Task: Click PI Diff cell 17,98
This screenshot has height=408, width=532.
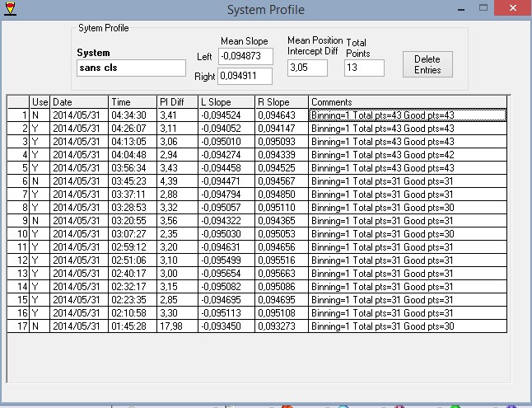Action: pos(177,326)
